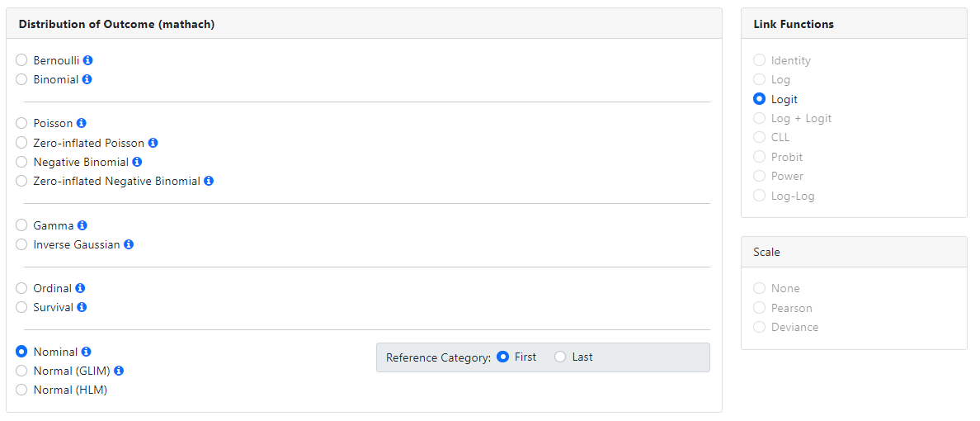Open info for Zero-inflated Negative Binomial

pos(209,181)
